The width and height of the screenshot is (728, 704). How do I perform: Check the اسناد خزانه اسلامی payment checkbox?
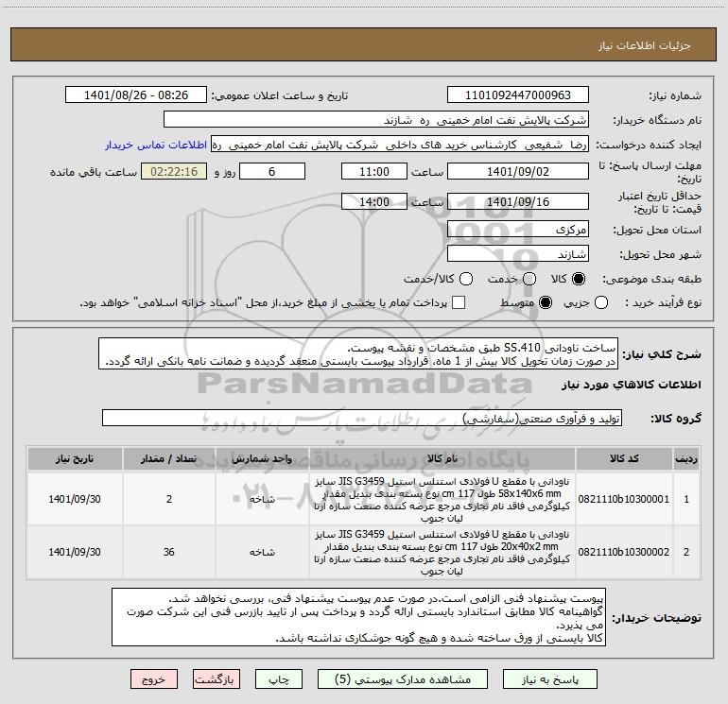pyautogui.click(x=459, y=302)
